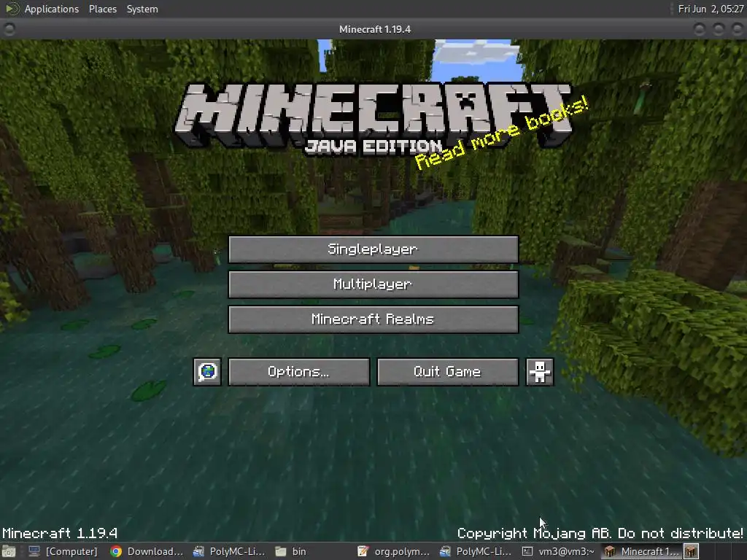Viewport: 747px width, 560px height.
Task: Open the language selection globe button
Action: (207, 372)
